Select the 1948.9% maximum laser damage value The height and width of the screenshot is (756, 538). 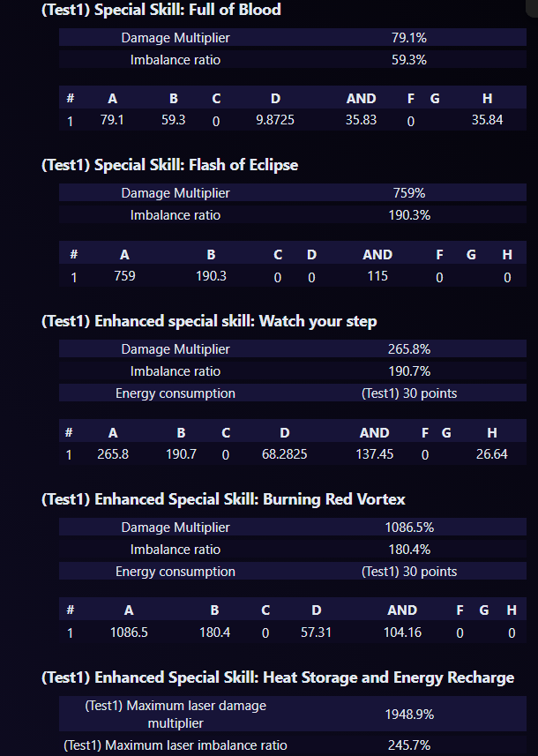[x=408, y=713]
